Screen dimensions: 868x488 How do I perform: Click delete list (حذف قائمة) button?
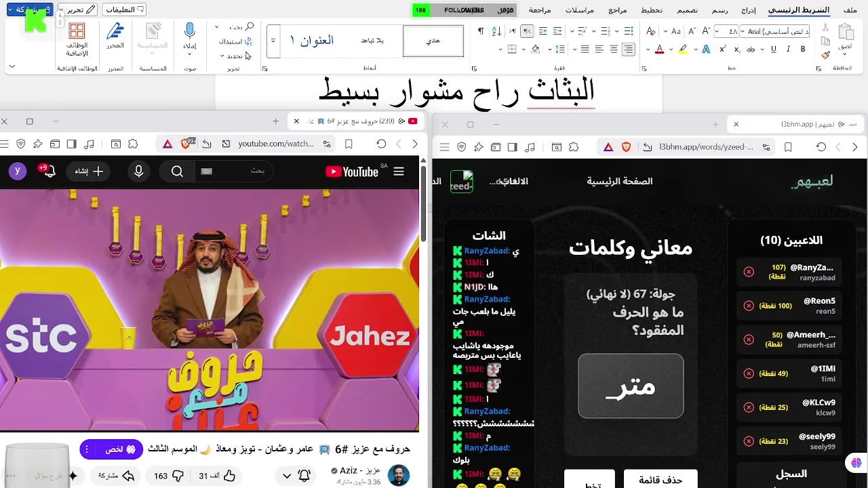(660, 479)
